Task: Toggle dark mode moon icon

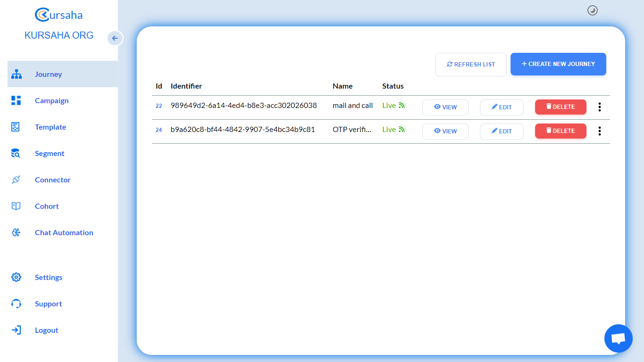Action: 593,10
